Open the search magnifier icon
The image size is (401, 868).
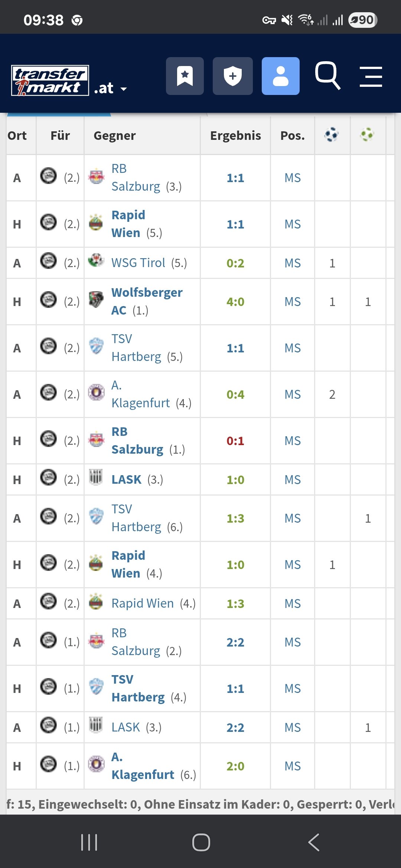coord(327,76)
